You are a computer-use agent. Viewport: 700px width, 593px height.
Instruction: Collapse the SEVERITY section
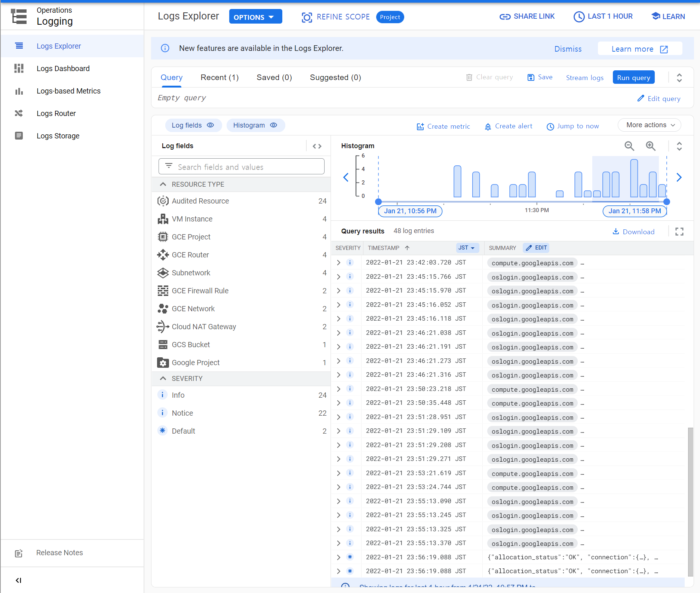(163, 378)
